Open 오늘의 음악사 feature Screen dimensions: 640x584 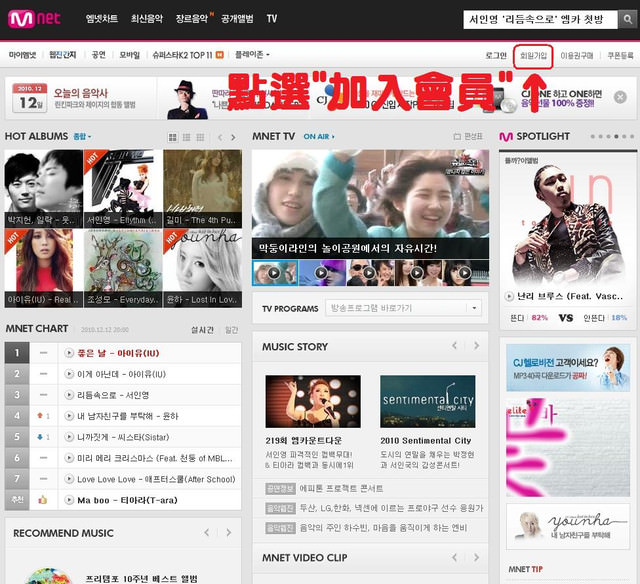tap(81, 93)
